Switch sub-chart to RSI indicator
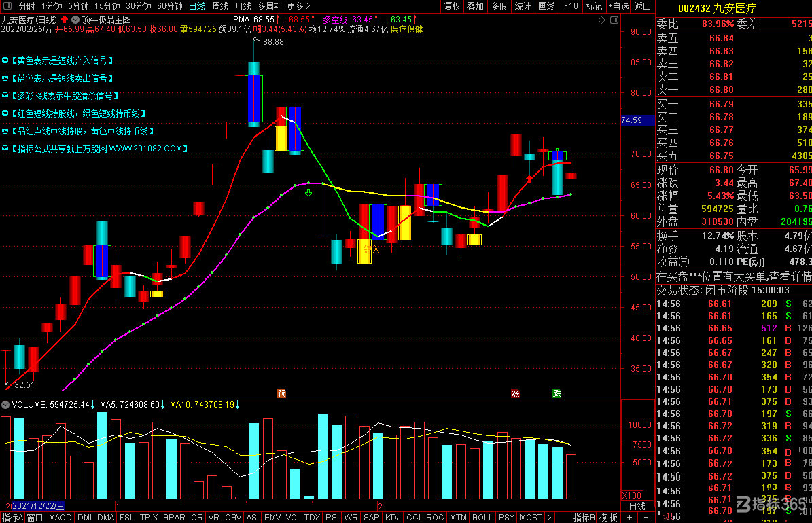Viewport: 812px width, 523px height. 332,518
